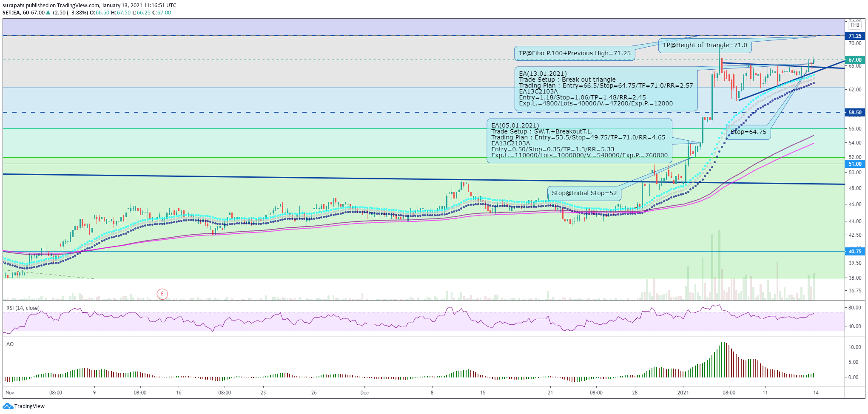Click the earnings E marker icon
The image size is (868, 414).
coord(162,294)
